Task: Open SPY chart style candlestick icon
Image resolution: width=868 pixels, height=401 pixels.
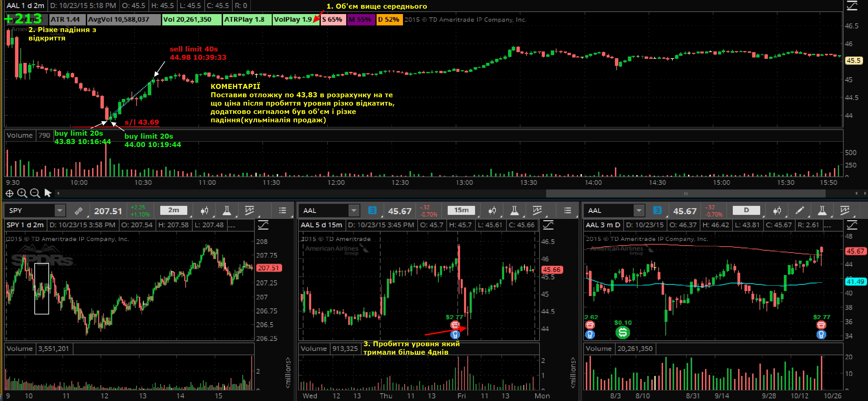Action: point(204,211)
